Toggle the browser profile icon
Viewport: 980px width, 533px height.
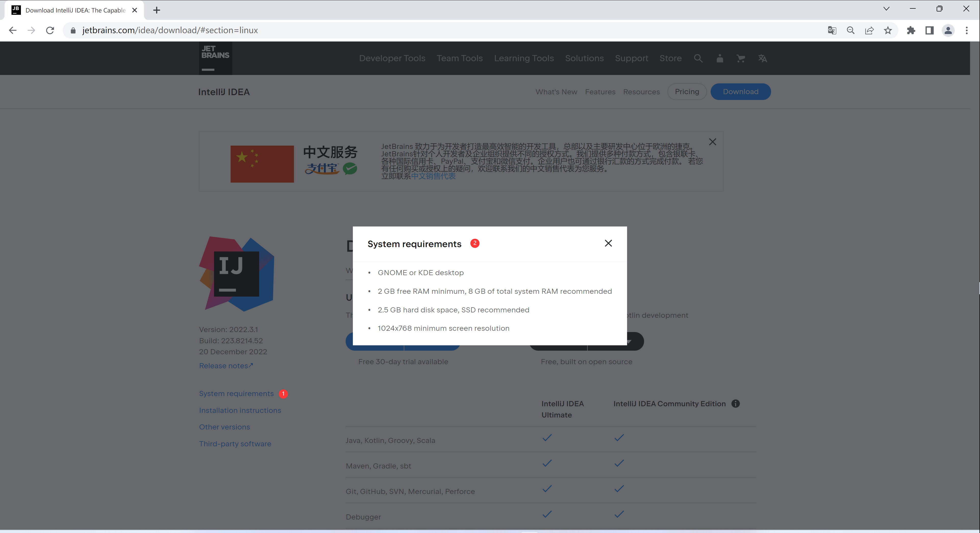click(948, 30)
